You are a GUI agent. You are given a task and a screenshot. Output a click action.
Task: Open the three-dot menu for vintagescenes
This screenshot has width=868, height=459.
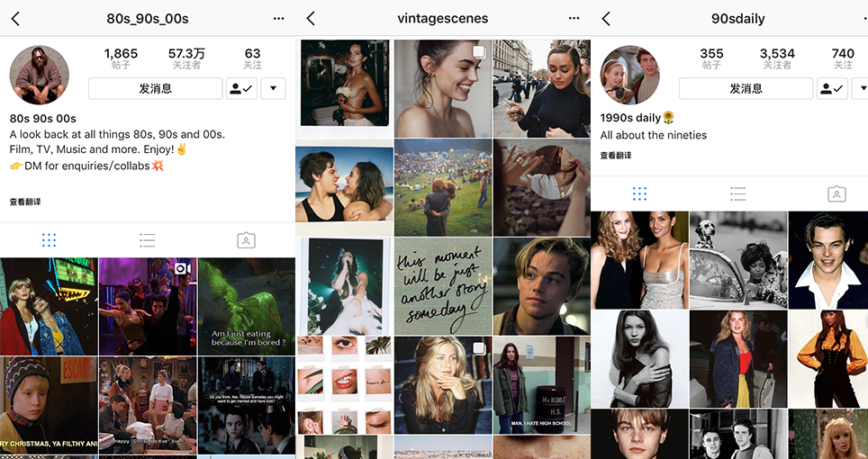574,19
